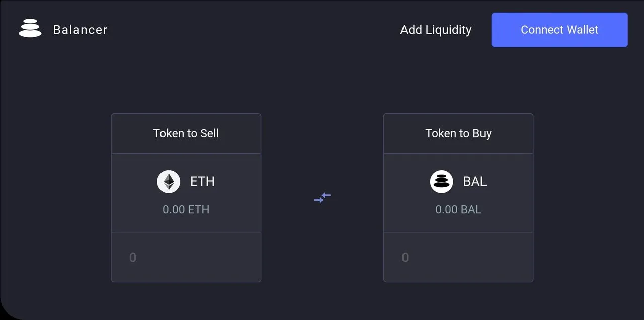644x320 pixels.
Task: Click the buy amount input field
Action: (x=458, y=257)
